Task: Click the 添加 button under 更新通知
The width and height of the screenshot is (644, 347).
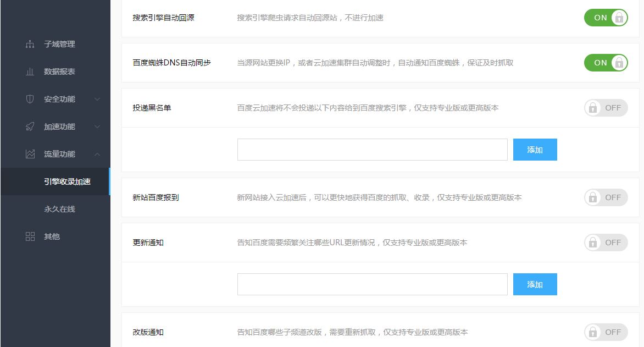Action: [x=535, y=284]
